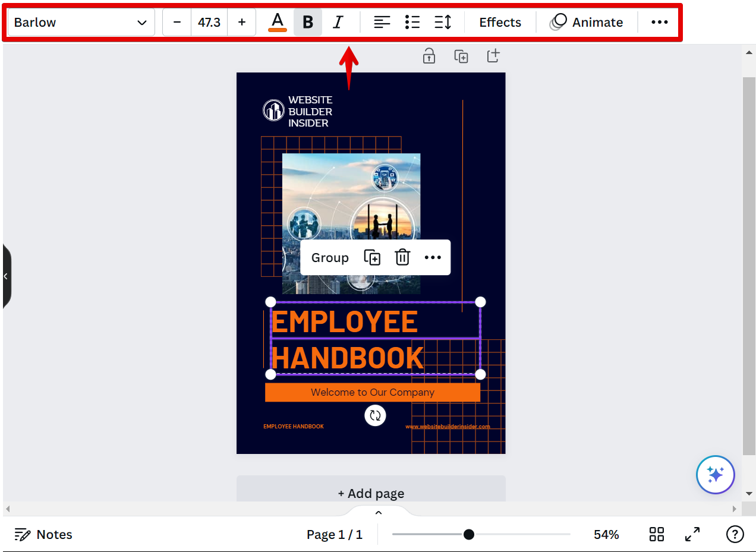Toggle bold formatting

tap(308, 23)
